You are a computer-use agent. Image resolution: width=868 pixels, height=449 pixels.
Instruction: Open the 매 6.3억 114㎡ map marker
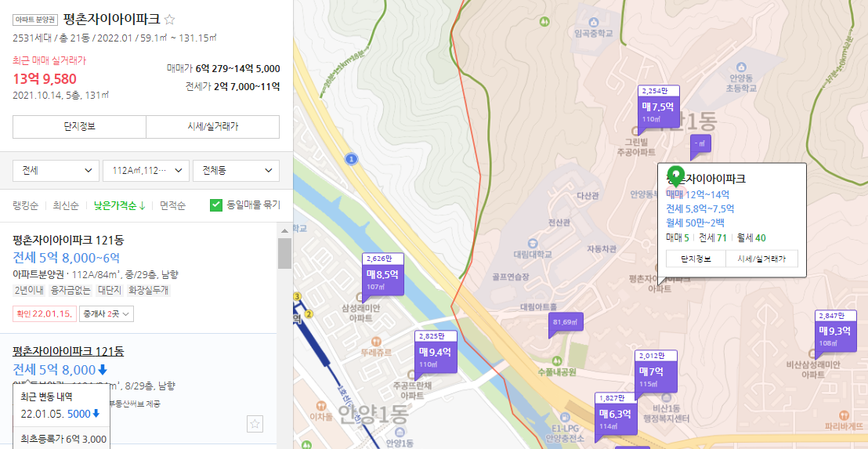(x=616, y=416)
